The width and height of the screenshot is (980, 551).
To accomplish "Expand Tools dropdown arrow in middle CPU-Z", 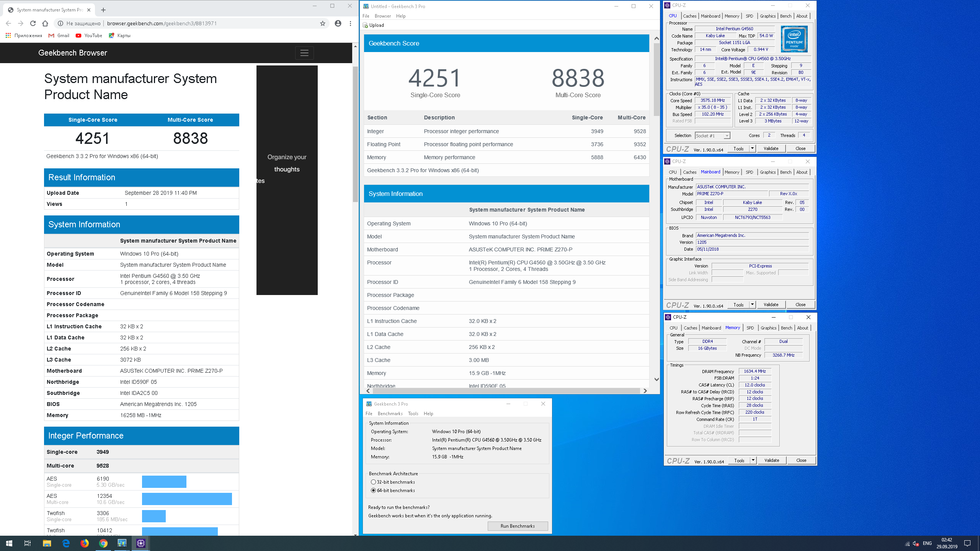I will pyautogui.click(x=752, y=305).
